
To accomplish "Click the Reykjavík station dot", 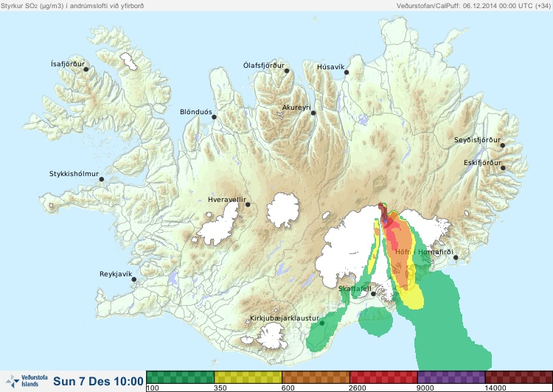I will 134,279.
